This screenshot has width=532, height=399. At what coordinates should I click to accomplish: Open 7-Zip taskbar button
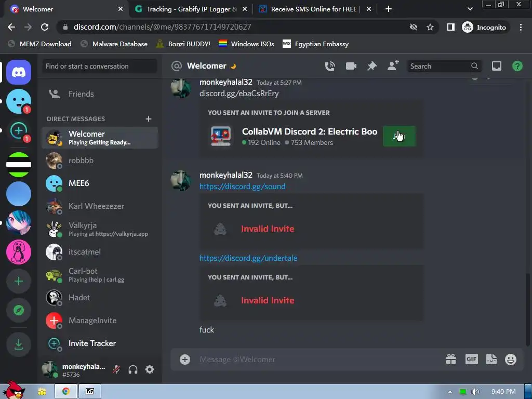(x=90, y=392)
